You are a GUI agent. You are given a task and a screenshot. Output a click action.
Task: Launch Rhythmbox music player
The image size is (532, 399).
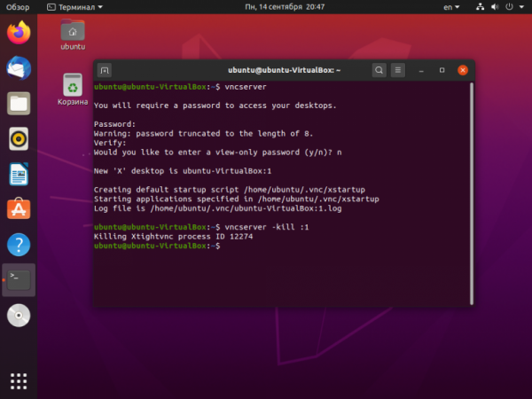tap(19, 139)
